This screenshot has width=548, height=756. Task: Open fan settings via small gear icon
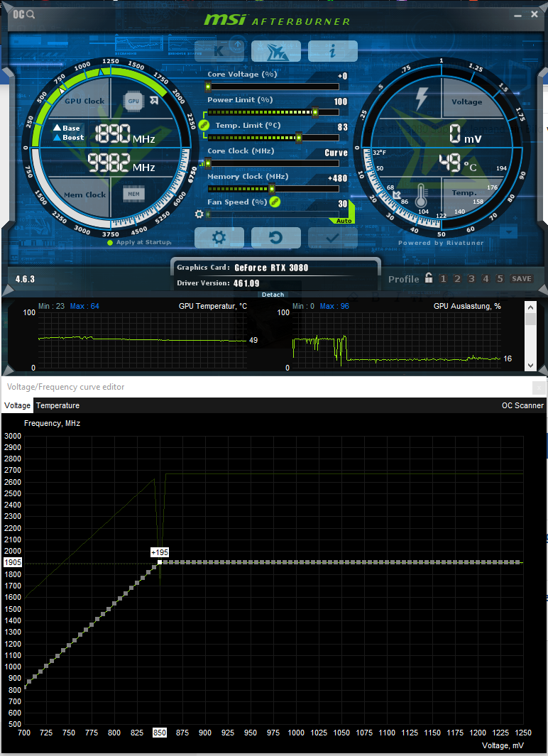pyautogui.click(x=199, y=214)
